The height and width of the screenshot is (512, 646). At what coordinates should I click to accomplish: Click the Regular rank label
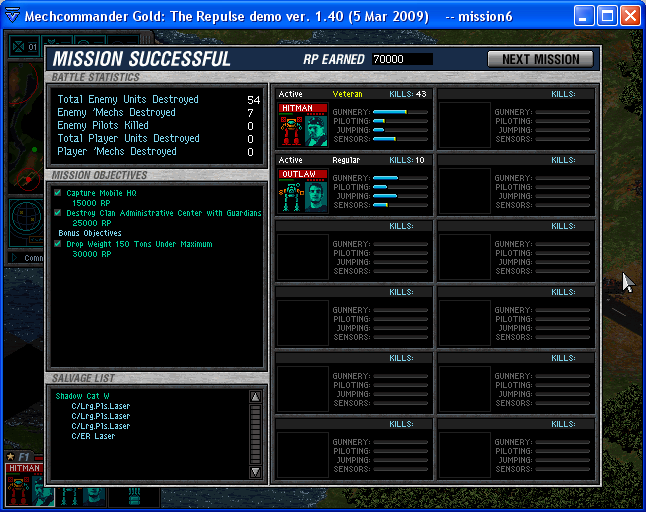[x=346, y=160]
